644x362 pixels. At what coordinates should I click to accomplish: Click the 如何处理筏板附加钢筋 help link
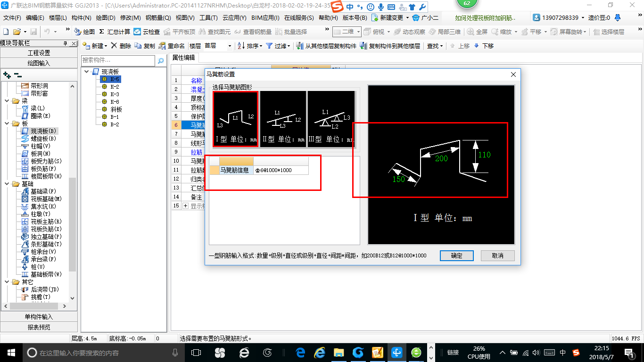click(x=485, y=18)
